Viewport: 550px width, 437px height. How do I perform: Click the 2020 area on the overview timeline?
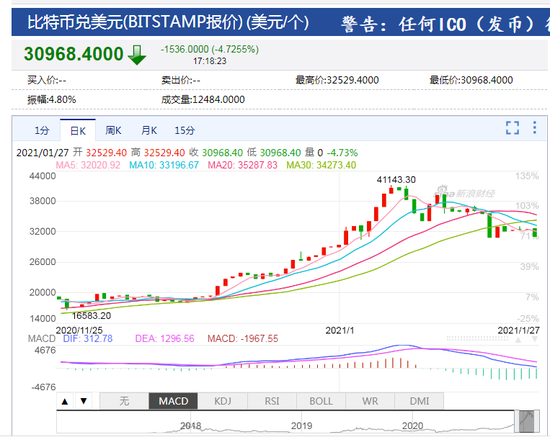tap(412, 425)
